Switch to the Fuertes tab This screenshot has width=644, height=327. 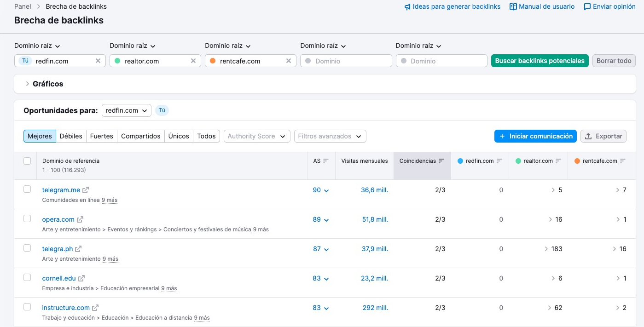pos(102,136)
